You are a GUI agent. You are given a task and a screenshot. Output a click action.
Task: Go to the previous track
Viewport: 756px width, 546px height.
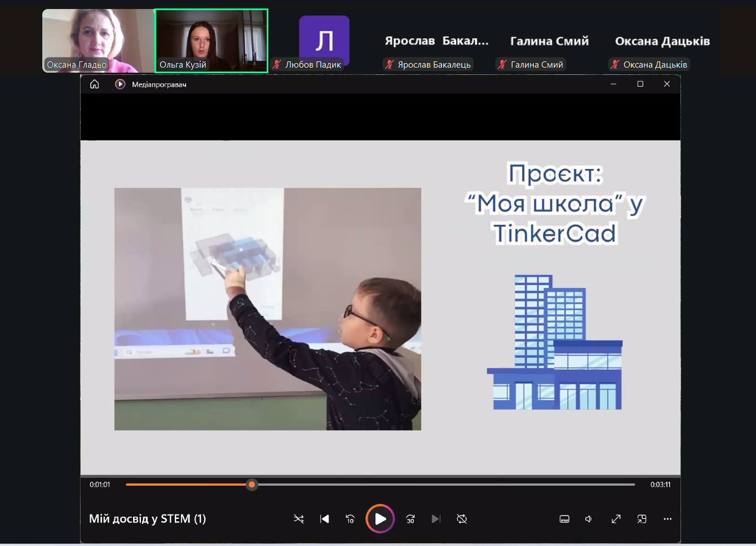coord(324,519)
